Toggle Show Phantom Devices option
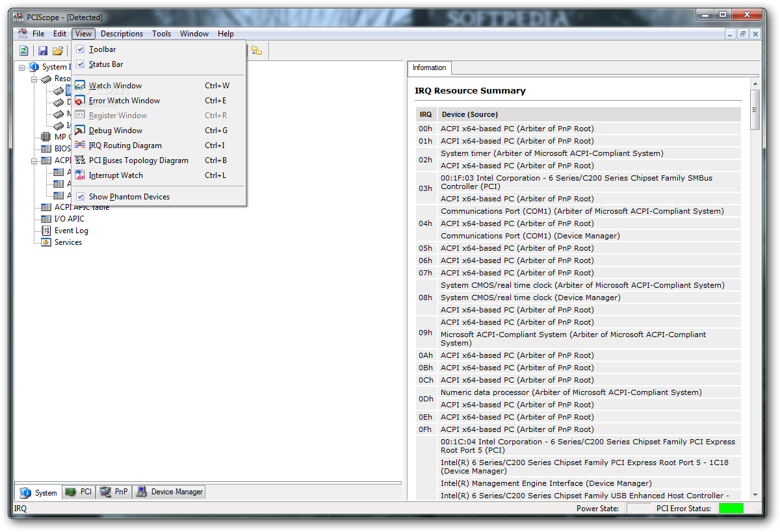This screenshot has height=532, width=780. point(159,197)
